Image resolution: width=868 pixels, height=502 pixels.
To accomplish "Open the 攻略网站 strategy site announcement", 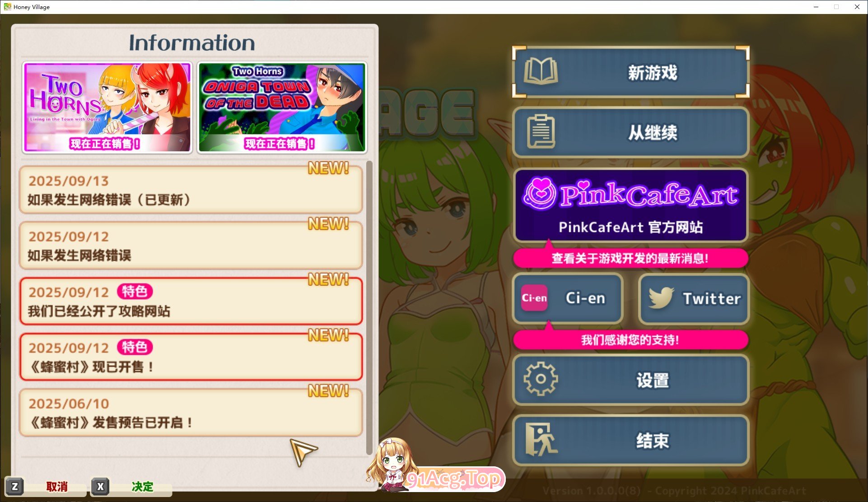I will (x=191, y=301).
